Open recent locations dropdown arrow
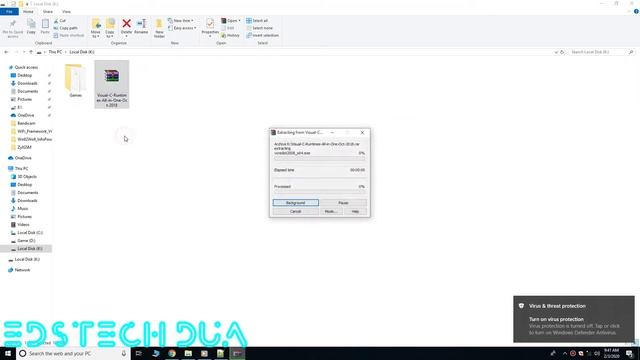This screenshot has height=360, width=640. (x=24, y=52)
